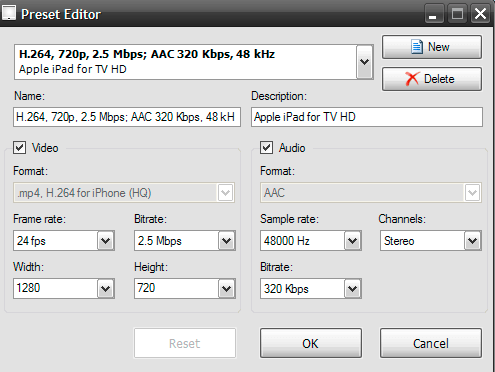The image size is (495, 372).
Task: Click the Width label
Action: tap(29, 267)
